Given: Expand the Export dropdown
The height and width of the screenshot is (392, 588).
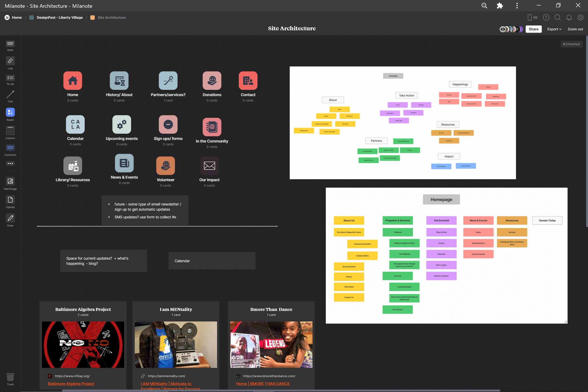Looking at the screenshot, I should tap(554, 29).
